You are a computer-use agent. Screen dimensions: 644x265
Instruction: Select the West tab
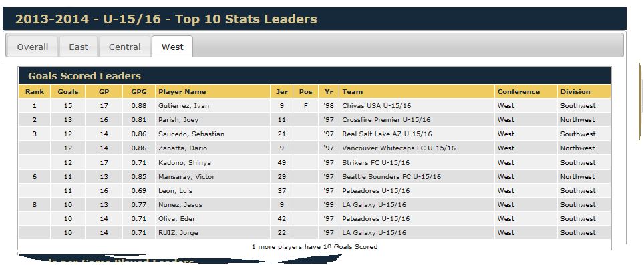click(172, 47)
